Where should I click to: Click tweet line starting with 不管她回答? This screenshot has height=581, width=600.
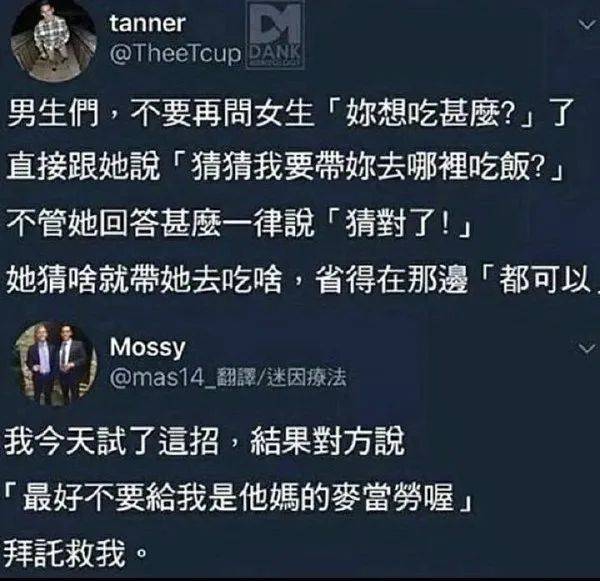239,224
